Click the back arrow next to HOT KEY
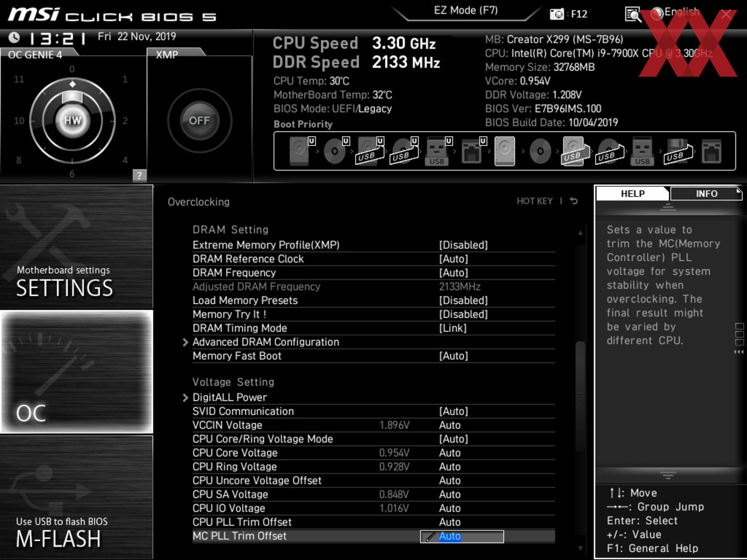 (574, 201)
